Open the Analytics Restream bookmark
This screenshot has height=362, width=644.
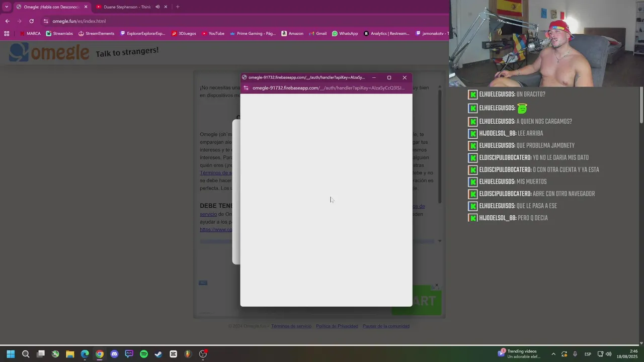(386, 34)
